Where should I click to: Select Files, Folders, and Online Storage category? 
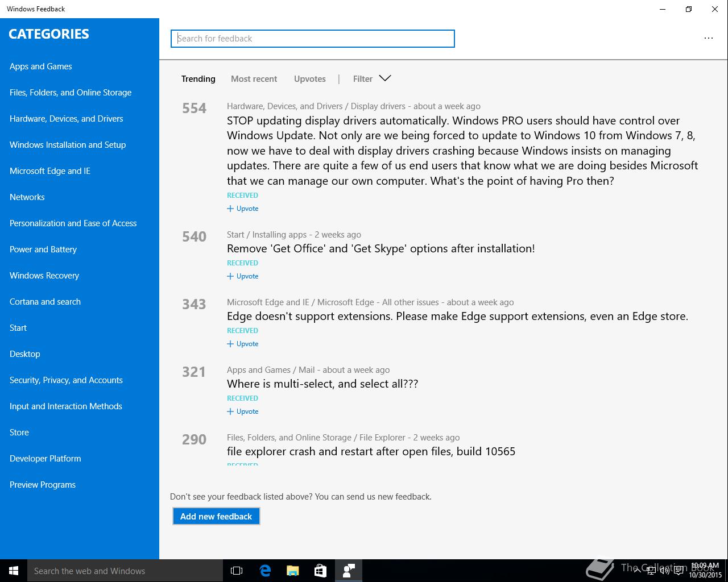click(x=71, y=93)
